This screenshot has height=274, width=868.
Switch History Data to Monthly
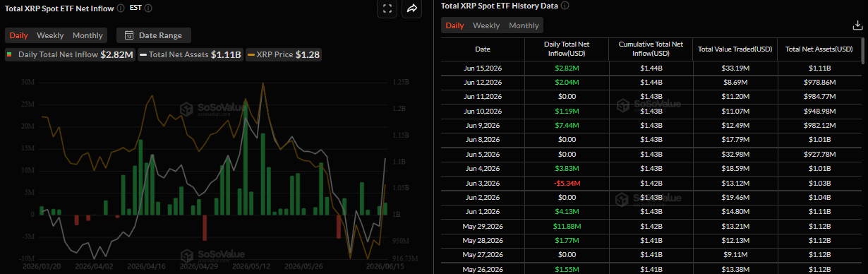click(x=524, y=25)
